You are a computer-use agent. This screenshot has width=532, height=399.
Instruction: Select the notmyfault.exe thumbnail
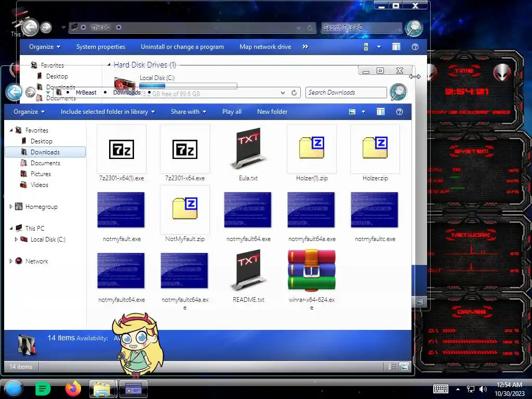click(121, 210)
